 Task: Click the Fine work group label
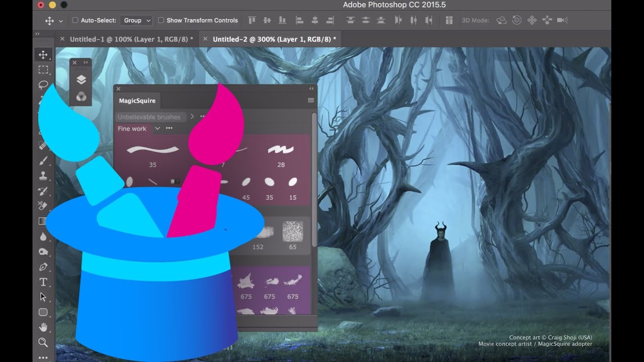click(132, 129)
